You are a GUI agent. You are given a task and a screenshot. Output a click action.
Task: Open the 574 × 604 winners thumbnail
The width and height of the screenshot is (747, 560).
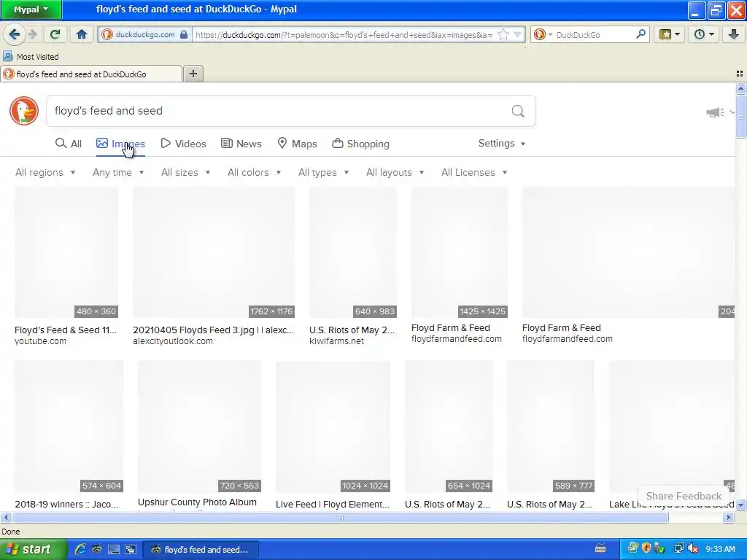pos(69,427)
